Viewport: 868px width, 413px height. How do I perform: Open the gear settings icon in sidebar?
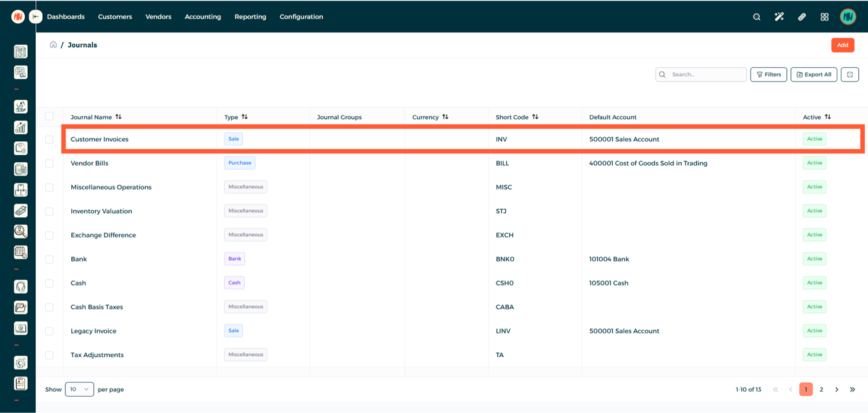tap(21, 363)
